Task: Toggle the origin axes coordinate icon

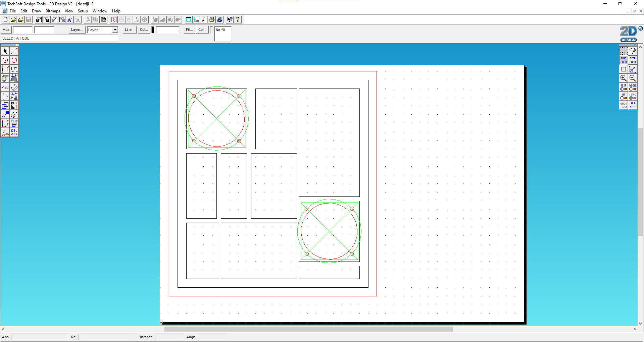Action: pyautogui.click(x=633, y=69)
